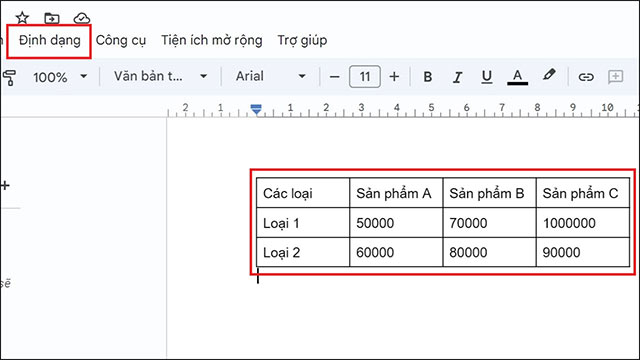
Task: Click the font size field showing 11
Action: tap(365, 77)
